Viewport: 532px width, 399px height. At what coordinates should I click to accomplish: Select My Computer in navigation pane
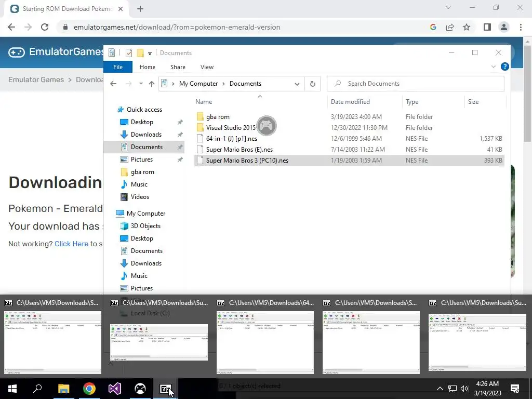[x=146, y=214]
